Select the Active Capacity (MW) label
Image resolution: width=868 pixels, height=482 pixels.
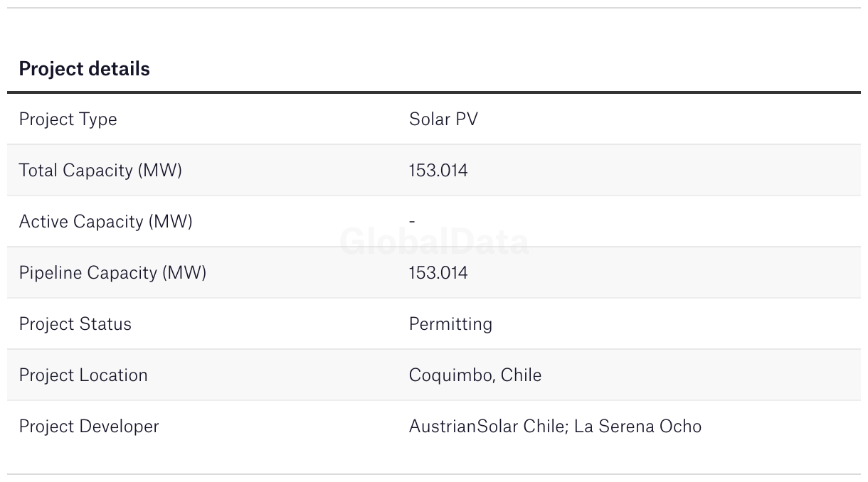[x=105, y=221]
